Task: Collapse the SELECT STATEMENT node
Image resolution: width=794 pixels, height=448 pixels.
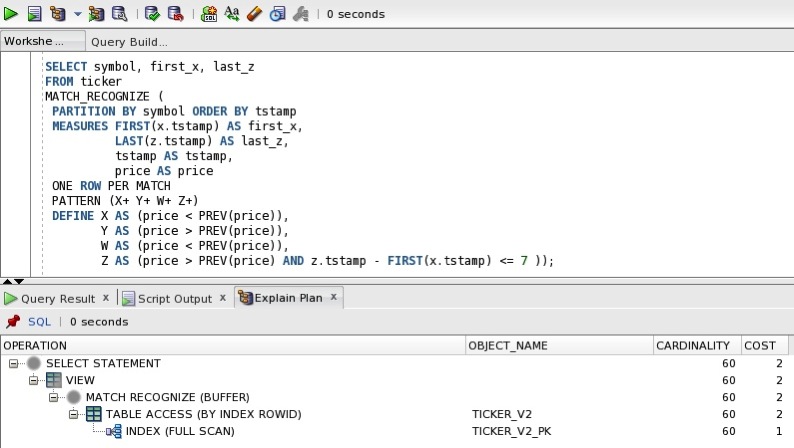Action: click(14, 363)
